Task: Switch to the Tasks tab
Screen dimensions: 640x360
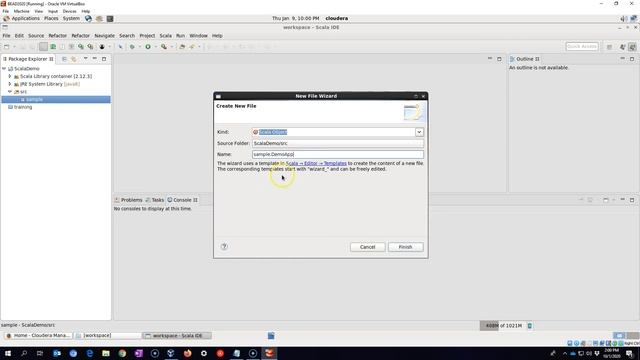Action: (x=155, y=200)
